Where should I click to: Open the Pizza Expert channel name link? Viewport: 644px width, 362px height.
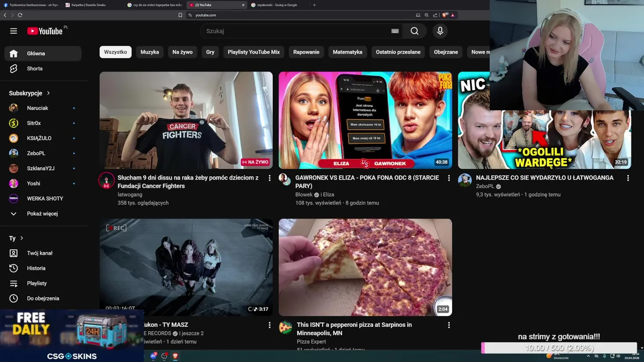coord(311,342)
